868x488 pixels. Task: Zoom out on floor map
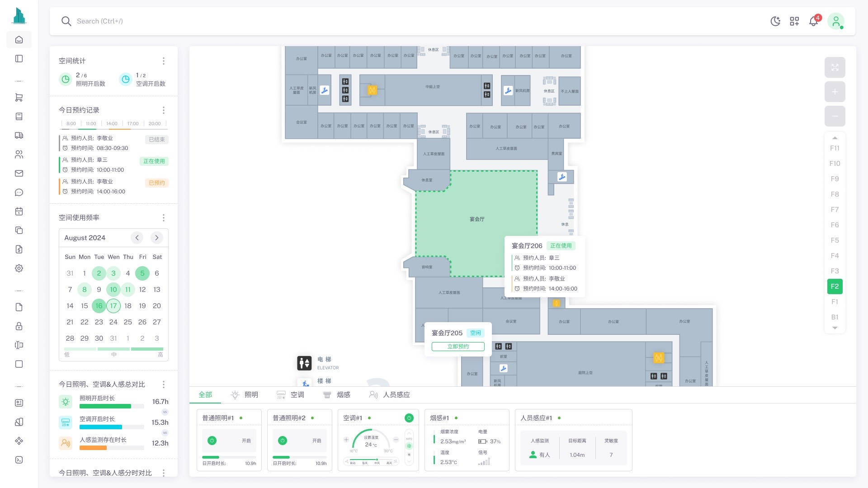(835, 116)
